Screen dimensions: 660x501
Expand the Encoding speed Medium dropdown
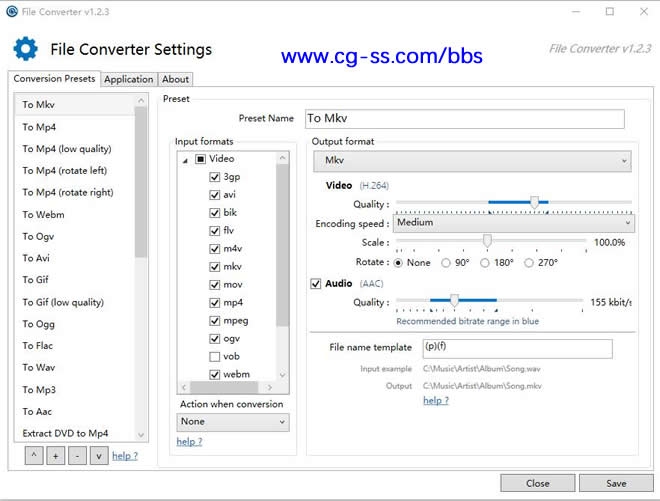[x=513, y=224]
